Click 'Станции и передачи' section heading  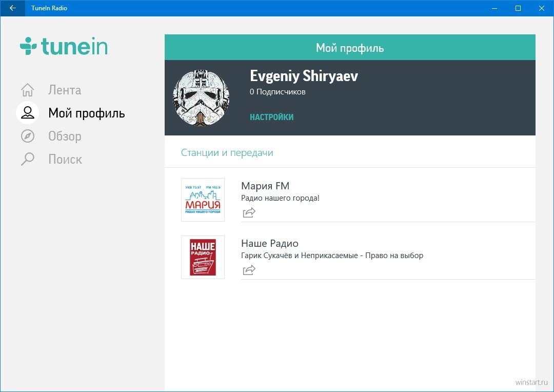click(x=227, y=153)
